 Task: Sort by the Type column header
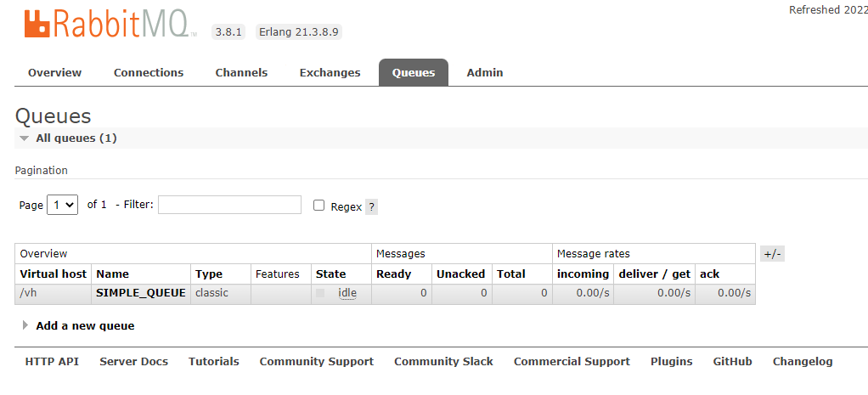point(209,274)
